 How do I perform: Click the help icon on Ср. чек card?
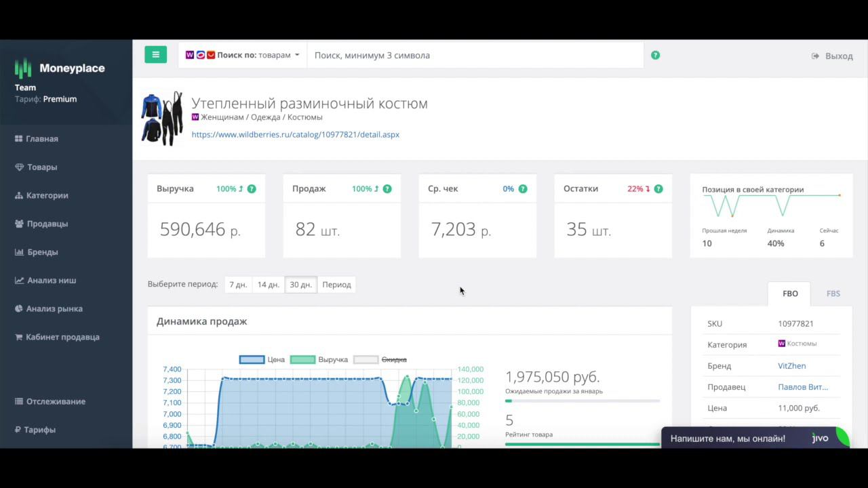point(523,188)
